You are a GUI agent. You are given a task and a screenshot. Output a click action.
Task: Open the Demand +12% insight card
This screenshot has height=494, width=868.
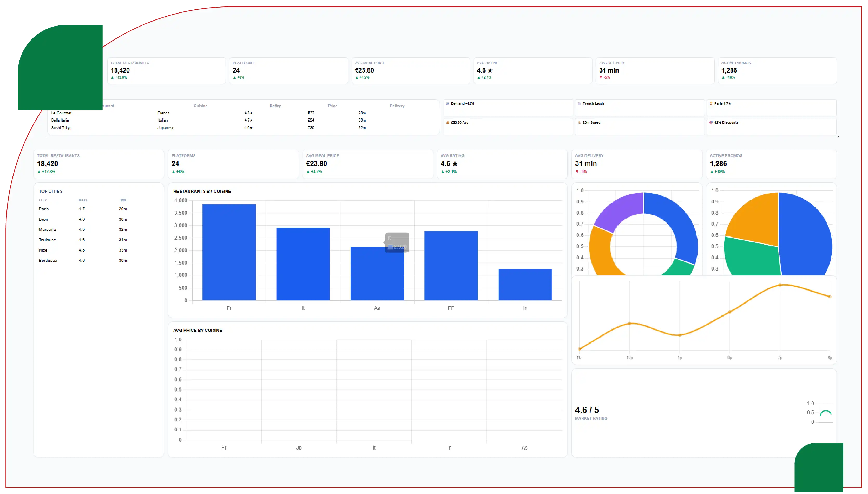point(508,108)
